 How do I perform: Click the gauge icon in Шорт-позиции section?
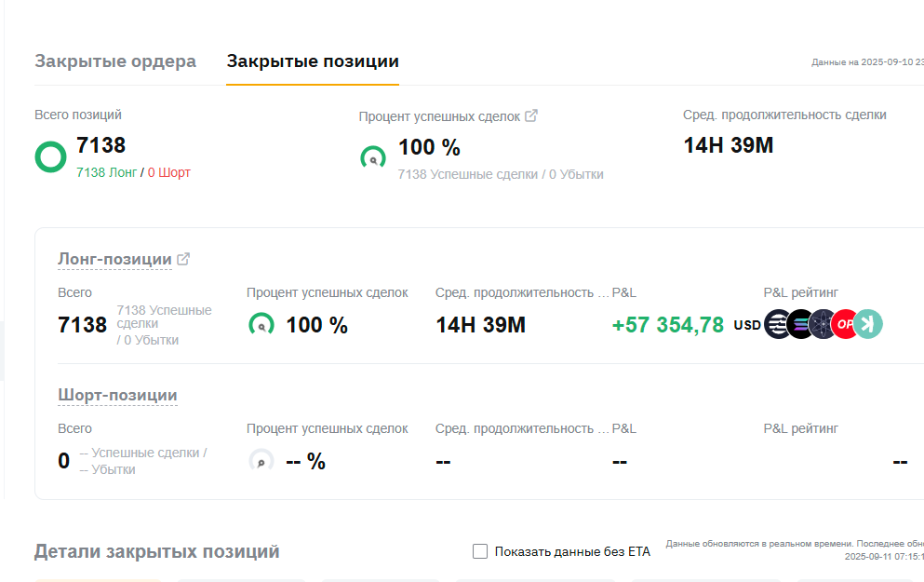tap(261, 460)
